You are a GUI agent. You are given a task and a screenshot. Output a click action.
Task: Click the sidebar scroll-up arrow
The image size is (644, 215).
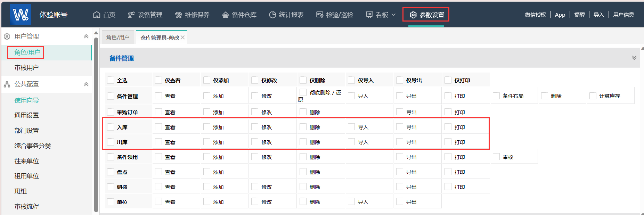[96, 33]
